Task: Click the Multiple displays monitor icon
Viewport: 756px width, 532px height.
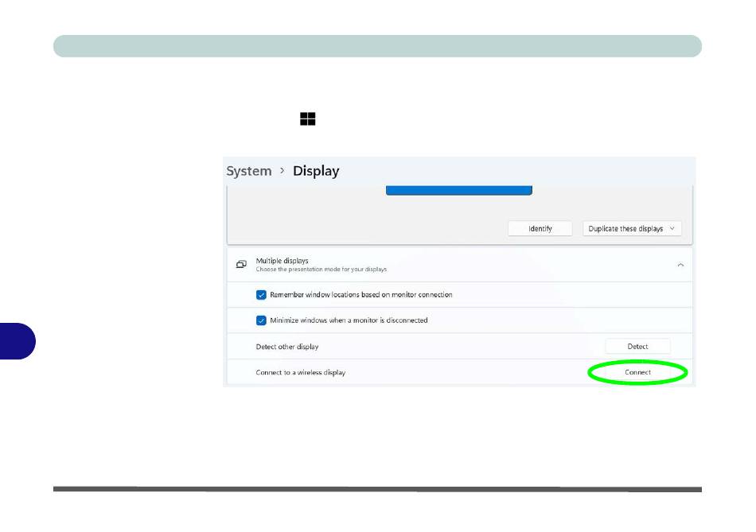Action: pos(241,264)
